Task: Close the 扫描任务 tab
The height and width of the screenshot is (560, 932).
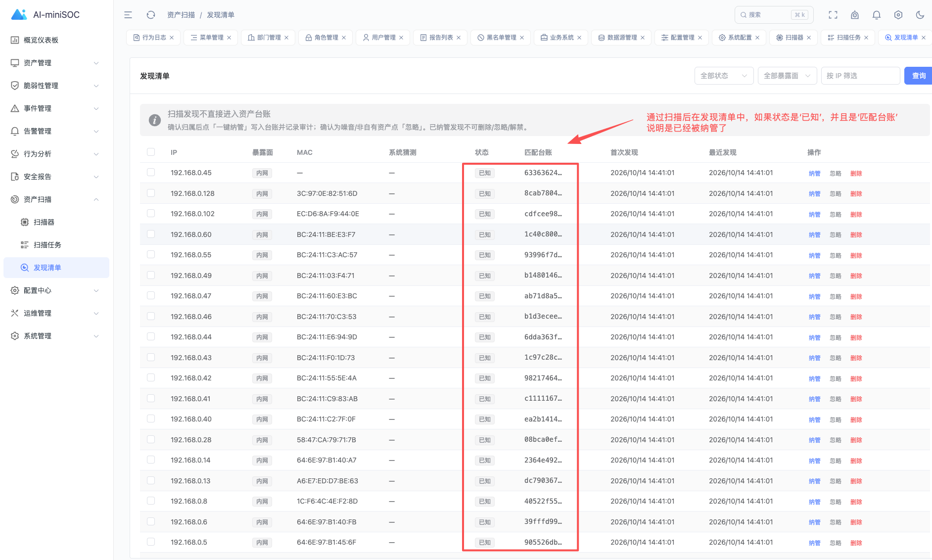Action: pos(866,38)
